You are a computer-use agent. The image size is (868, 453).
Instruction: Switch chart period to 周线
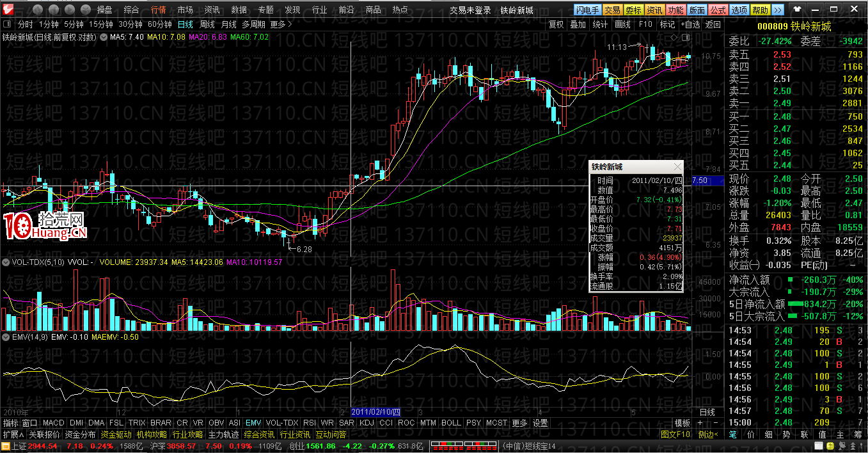click(x=207, y=24)
